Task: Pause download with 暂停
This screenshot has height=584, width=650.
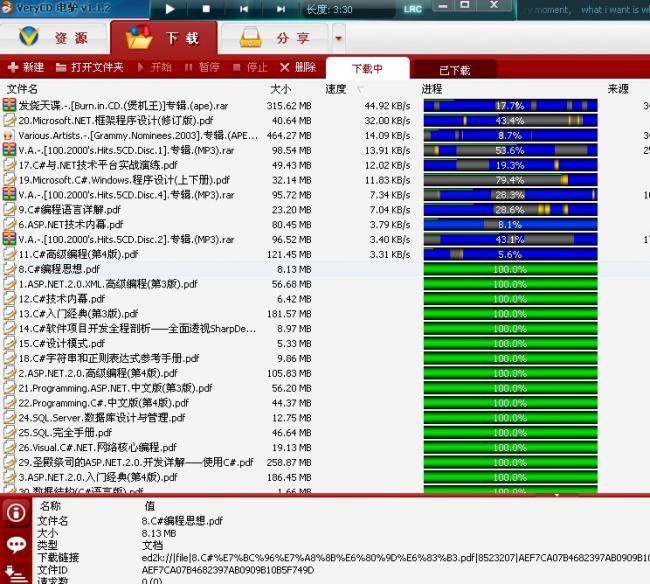Action: coord(202,67)
